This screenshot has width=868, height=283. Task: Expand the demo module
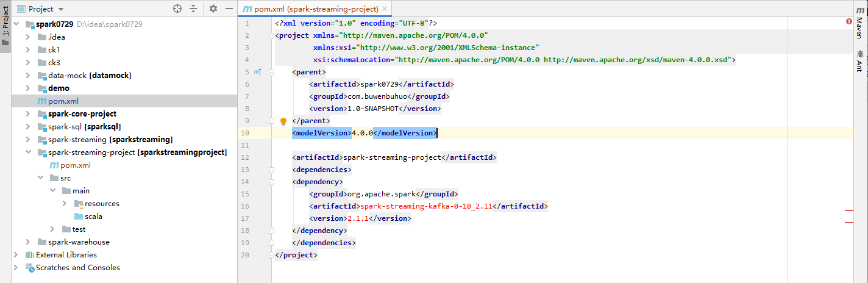28,88
